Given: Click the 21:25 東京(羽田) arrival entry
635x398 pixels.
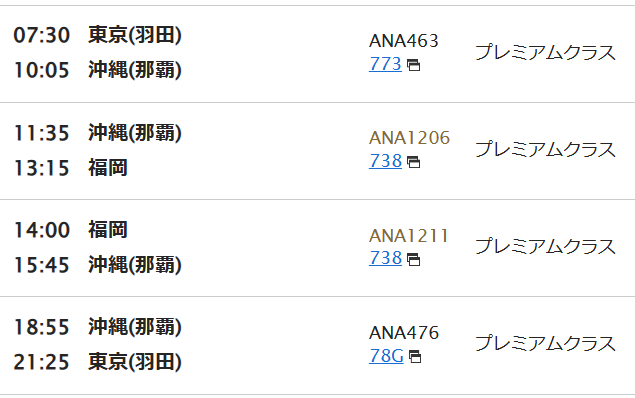Looking at the screenshot, I should [x=98, y=362].
